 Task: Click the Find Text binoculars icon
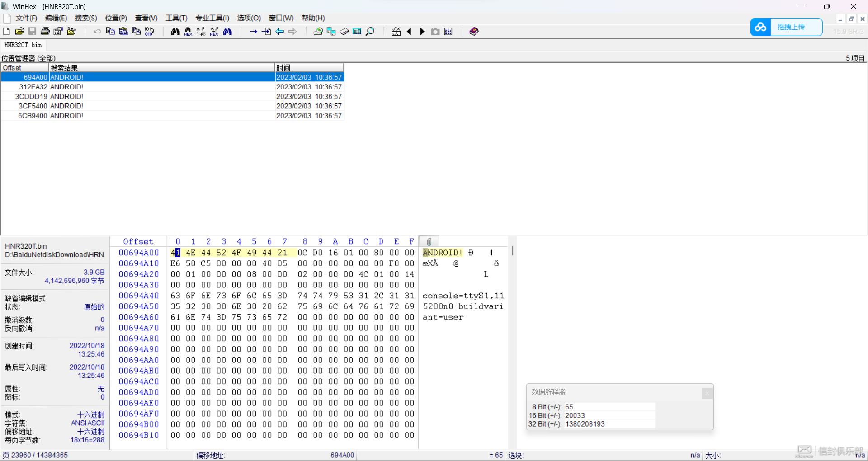tap(175, 32)
